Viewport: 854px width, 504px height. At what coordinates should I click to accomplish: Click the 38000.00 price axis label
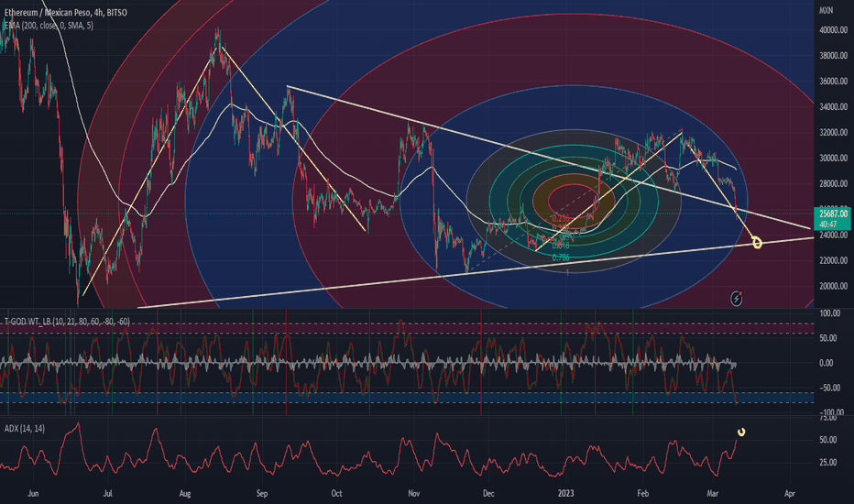click(x=833, y=56)
